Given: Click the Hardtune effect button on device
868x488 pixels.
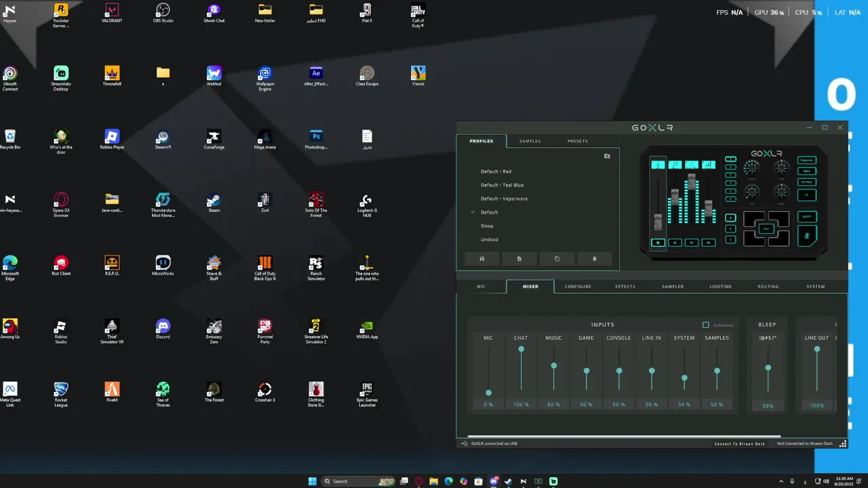Looking at the screenshot, I should pyautogui.click(x=807, y=182).
